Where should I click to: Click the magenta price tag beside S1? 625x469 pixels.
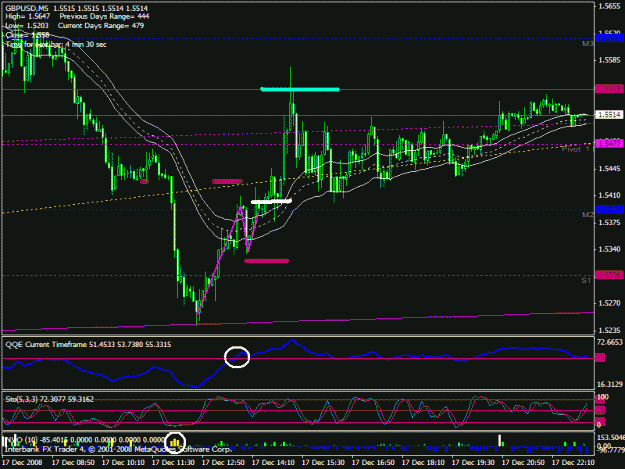[x=609, y=275]
